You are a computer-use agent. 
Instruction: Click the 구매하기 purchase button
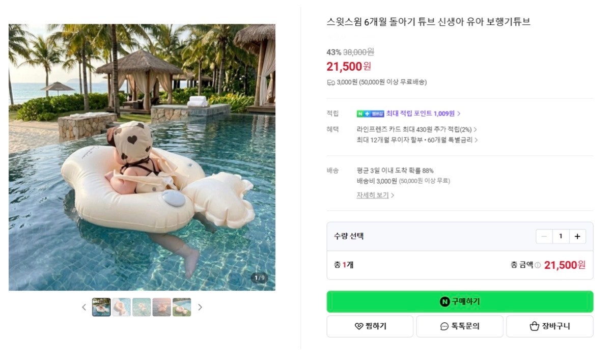pyautogui.click(x=460, y=301)
